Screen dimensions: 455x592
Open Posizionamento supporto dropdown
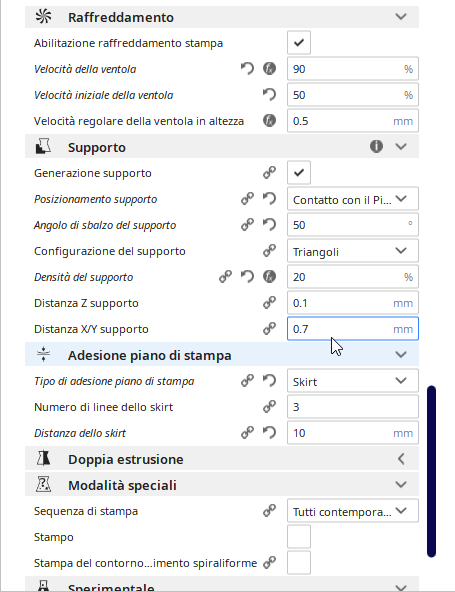click(353, 199)
